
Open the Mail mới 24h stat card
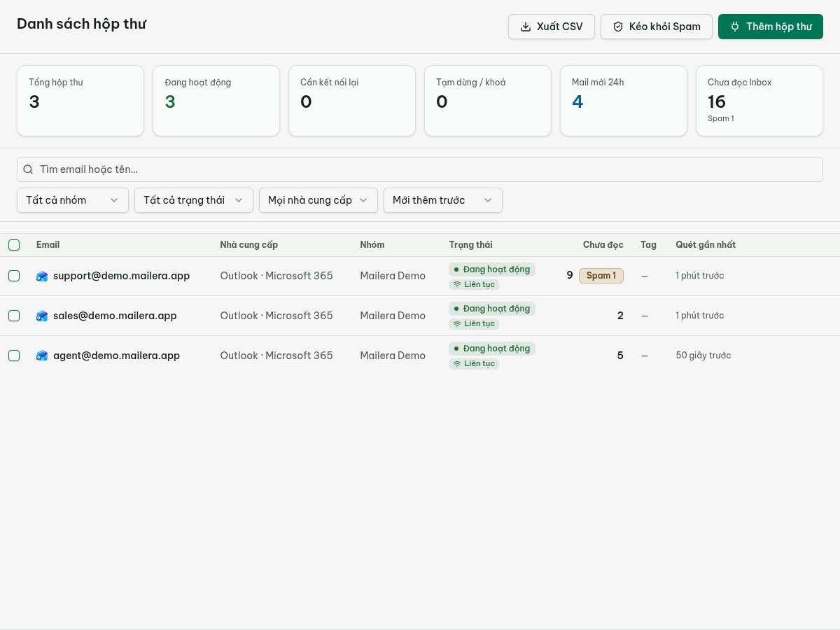[624, 101]
